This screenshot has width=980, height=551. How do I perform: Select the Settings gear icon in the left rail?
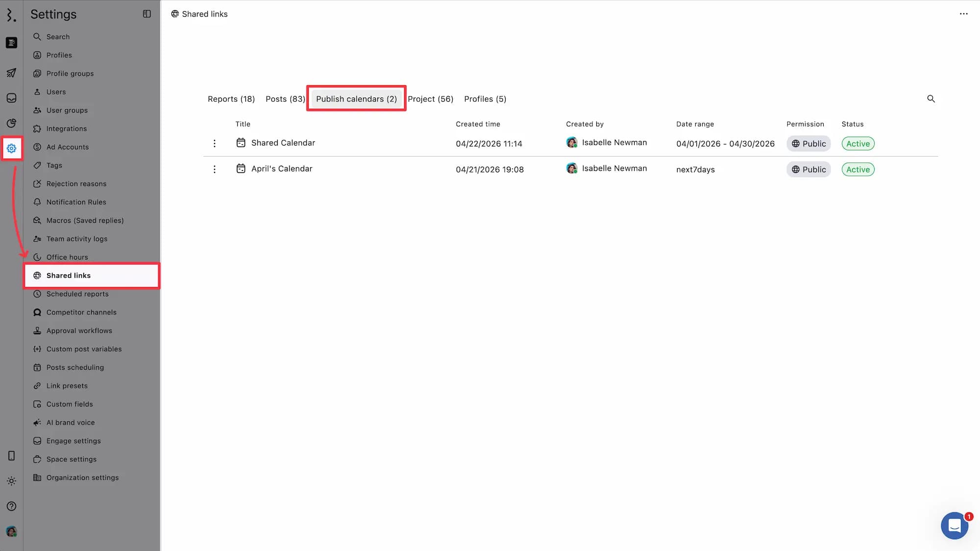[x=11, y=148]
